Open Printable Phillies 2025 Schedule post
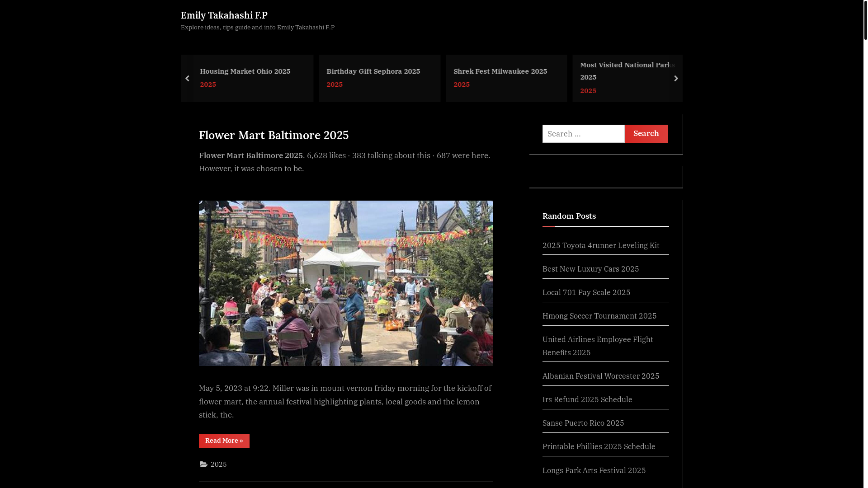This screenshot has height=488, width=868. tap(599, 446)
